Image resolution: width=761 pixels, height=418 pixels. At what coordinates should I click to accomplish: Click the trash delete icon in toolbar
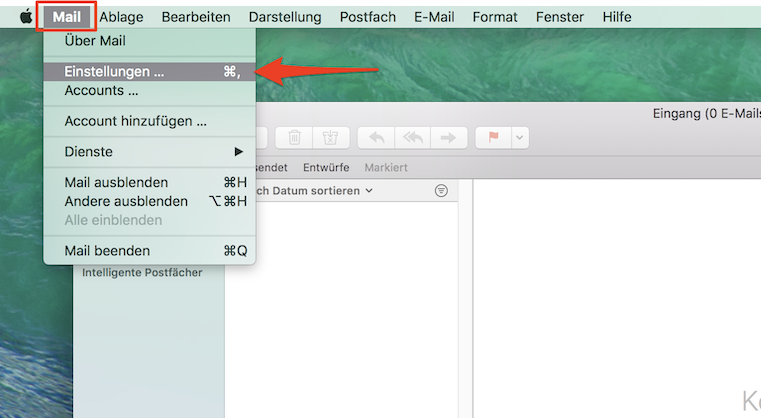pos(294,137)
